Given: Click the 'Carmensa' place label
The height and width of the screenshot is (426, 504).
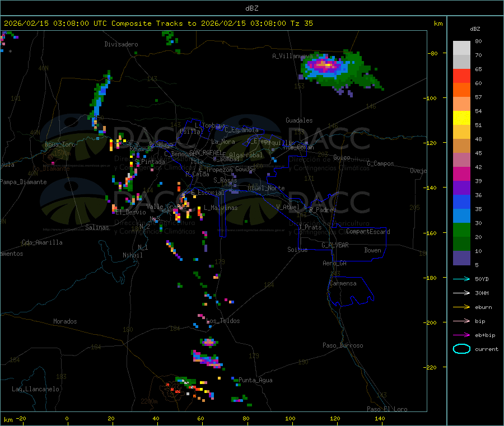Looking at the screenshot, I should 343,283.
